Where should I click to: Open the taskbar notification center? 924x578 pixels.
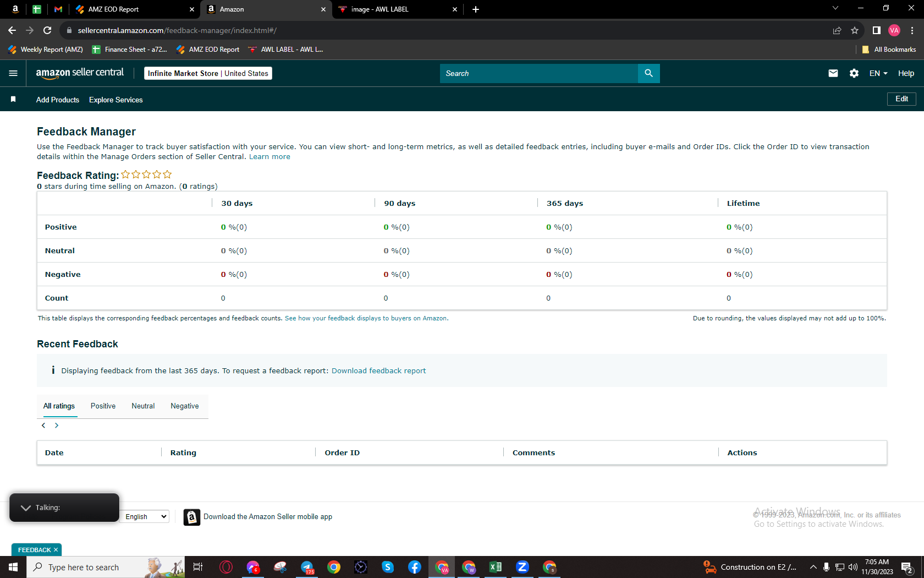pos(908,567)
